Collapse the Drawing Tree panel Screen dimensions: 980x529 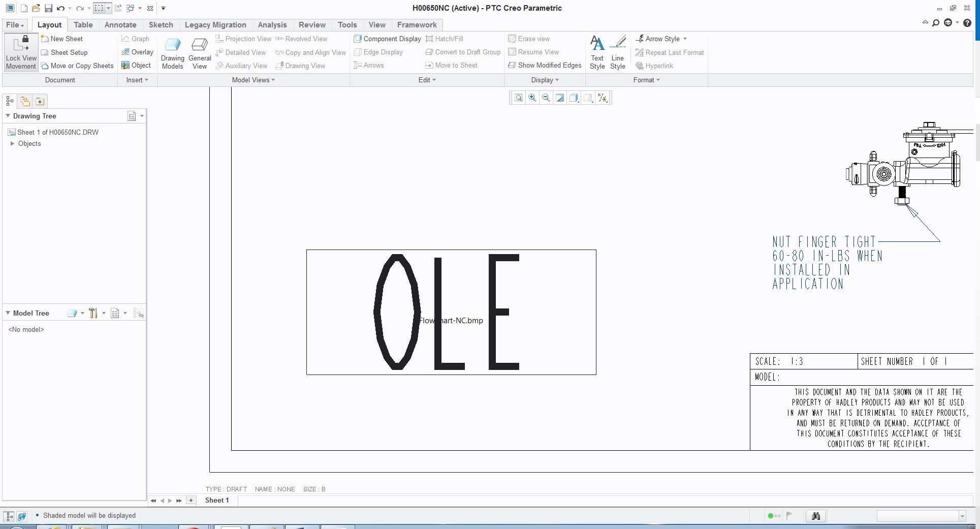coord(8,116)
